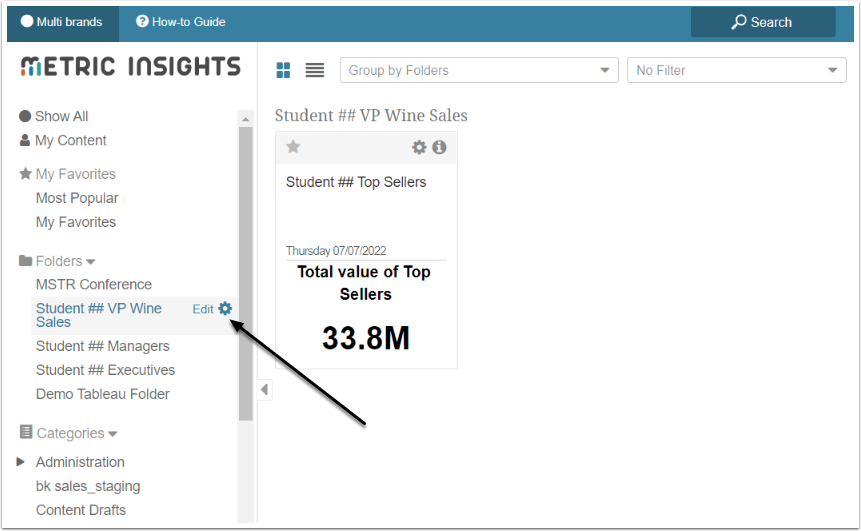The width and height of the screenshot is (861, 531).
Task: Click the Edit link for VP Wine Sales
Action: (x=202, y=309)
